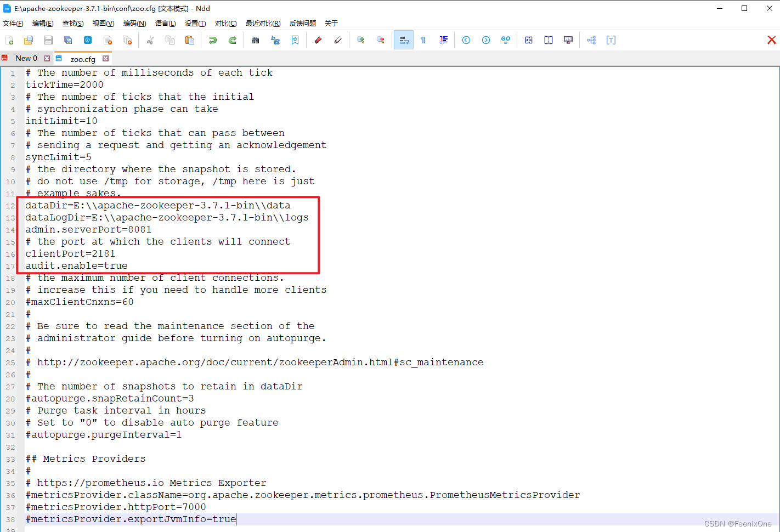Click the previous position left-arrow circle
Image resolution: width=780 pixels, height=532 pixels.
466,40
